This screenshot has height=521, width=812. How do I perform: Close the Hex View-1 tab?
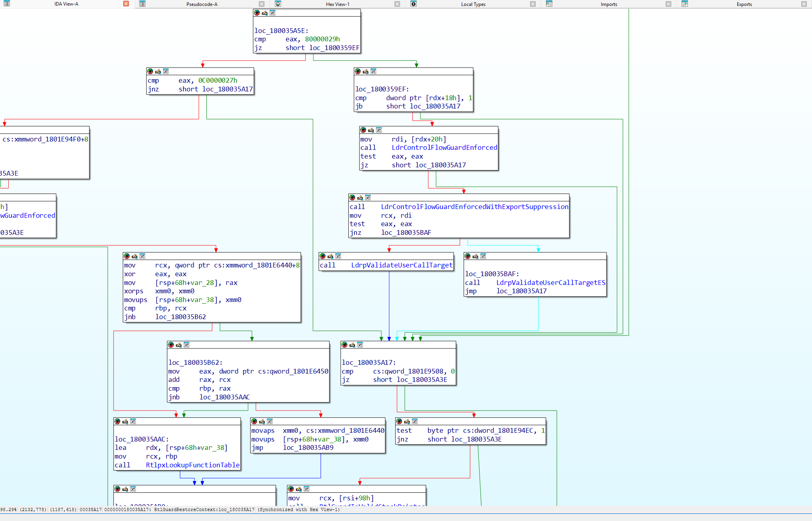[x=397, y=4]
